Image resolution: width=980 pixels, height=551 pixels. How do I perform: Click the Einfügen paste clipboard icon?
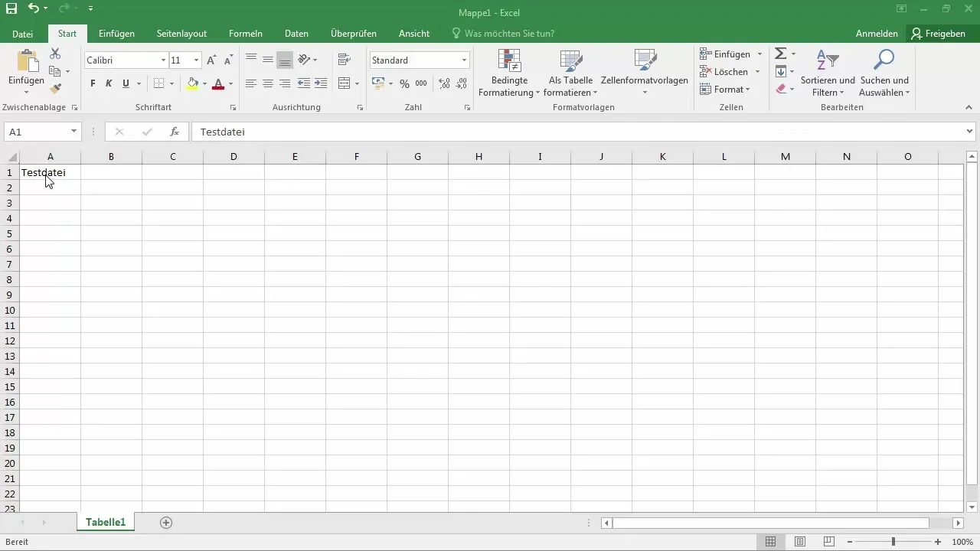pyautogui.click(x=27, y=61)
